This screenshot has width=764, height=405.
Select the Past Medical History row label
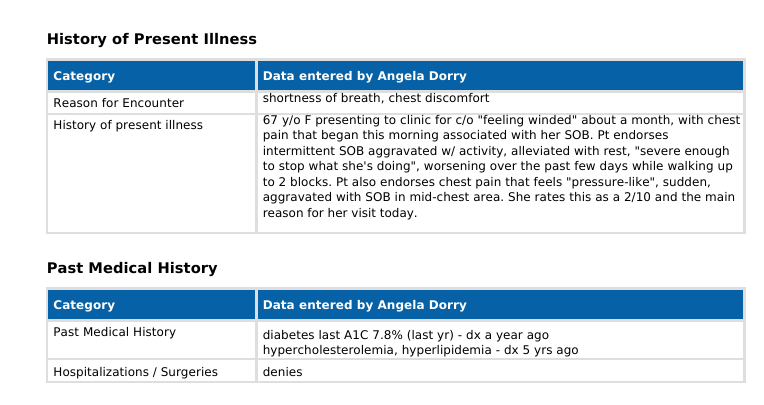(114, 332)
